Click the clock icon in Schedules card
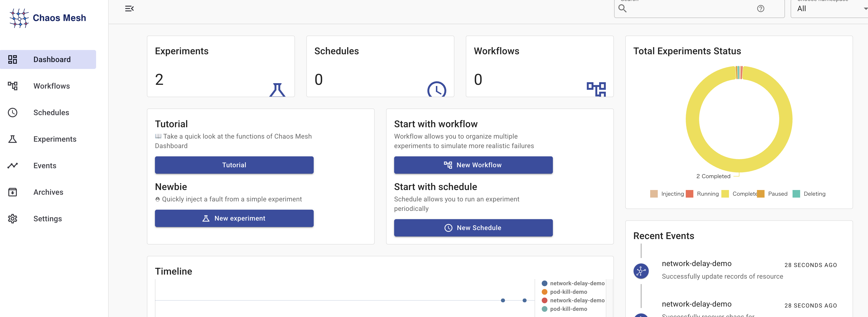 [436, 90]
